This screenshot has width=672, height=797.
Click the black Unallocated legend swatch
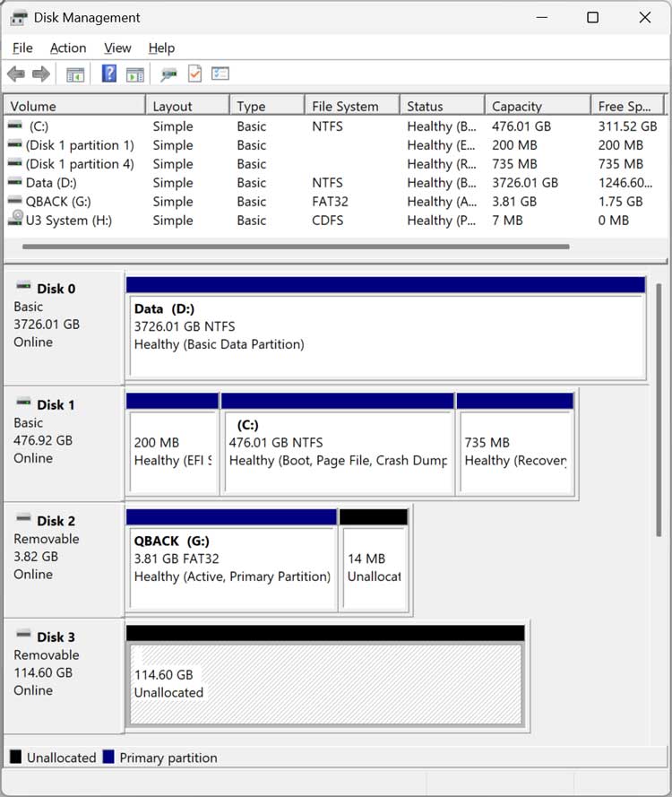[16, 757]
